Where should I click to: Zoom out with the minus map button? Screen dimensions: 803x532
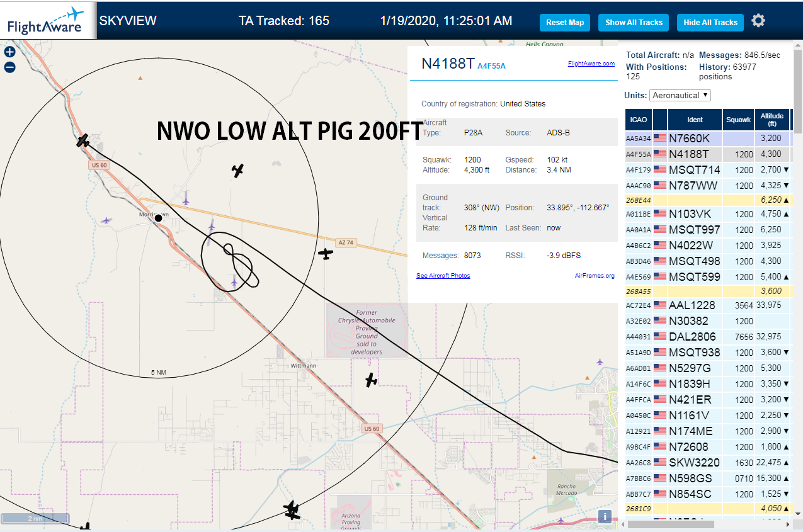[x=9, y=67]
